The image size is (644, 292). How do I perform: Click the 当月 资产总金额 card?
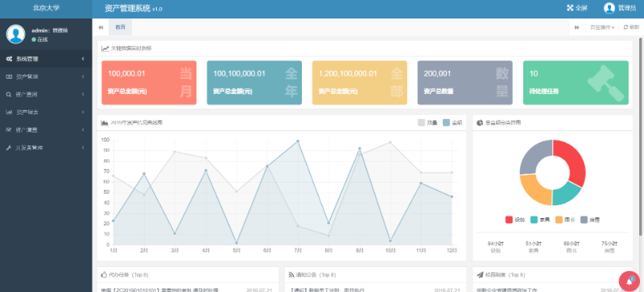pyautogui.click(x=149, y=83)
